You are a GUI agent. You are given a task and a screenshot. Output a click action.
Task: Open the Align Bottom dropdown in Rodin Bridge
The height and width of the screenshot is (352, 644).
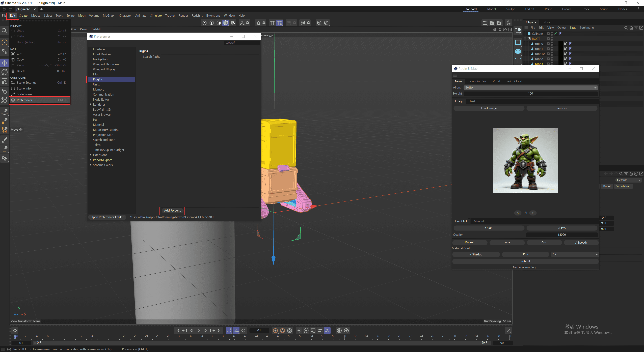530,88
